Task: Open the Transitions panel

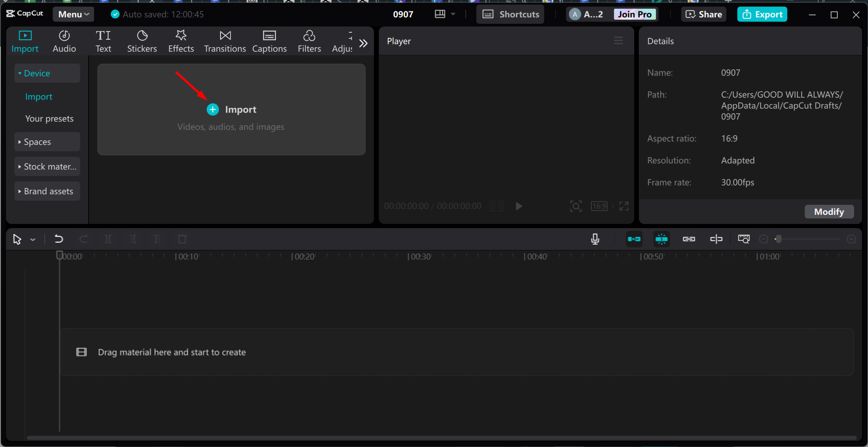Action: pos(225,41)
